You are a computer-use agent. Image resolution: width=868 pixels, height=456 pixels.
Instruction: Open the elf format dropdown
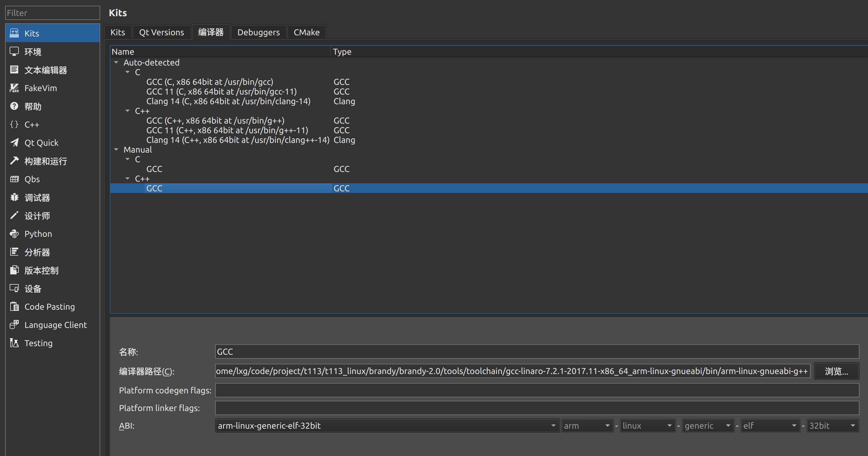[x=770, y=426]
